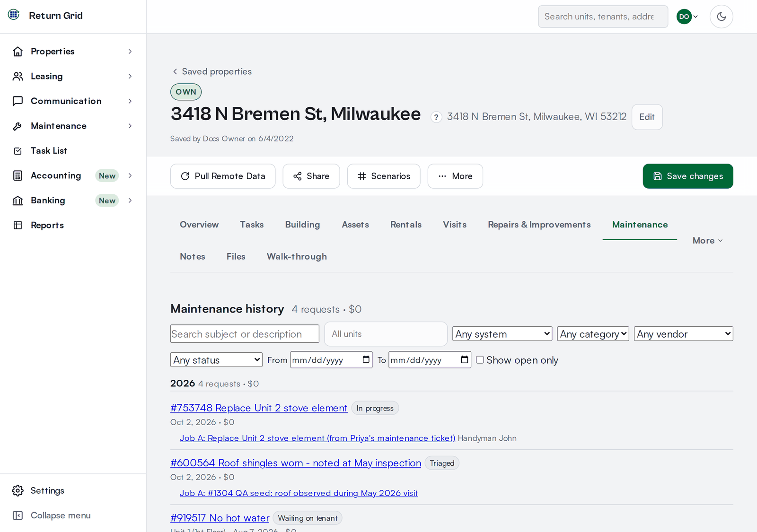Enable the Show open only checkbox
Image resolution: width=757 pixels, height=532 pixels.
(480, 360)
